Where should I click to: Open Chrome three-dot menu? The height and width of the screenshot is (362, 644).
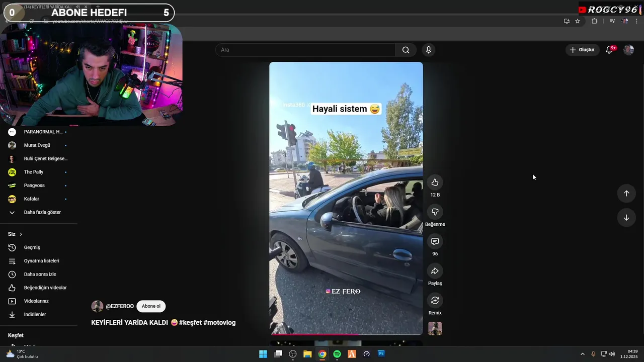pyautogui.click(x=636, y=21)
